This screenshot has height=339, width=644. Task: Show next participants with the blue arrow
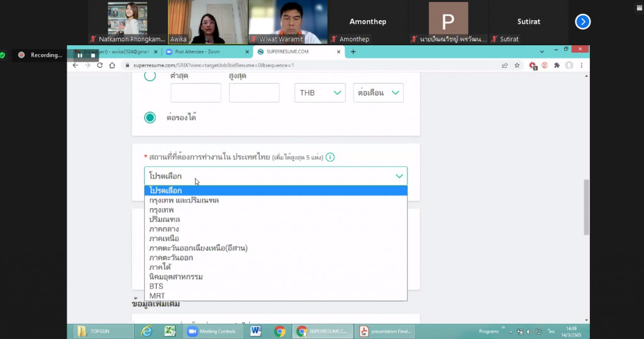583,21
